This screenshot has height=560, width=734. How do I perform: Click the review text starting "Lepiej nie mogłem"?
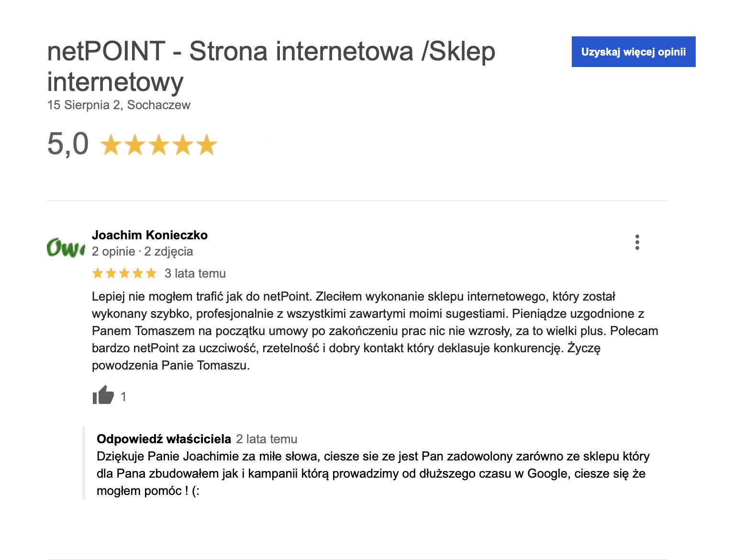(375, 331)
